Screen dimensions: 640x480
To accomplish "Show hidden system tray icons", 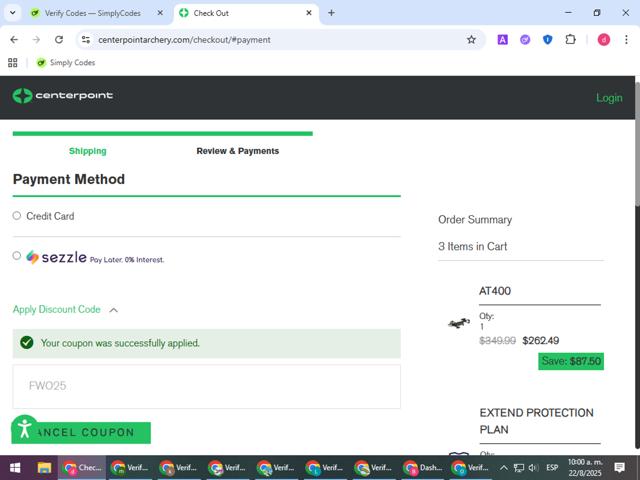I will click(x=504, y=468).
